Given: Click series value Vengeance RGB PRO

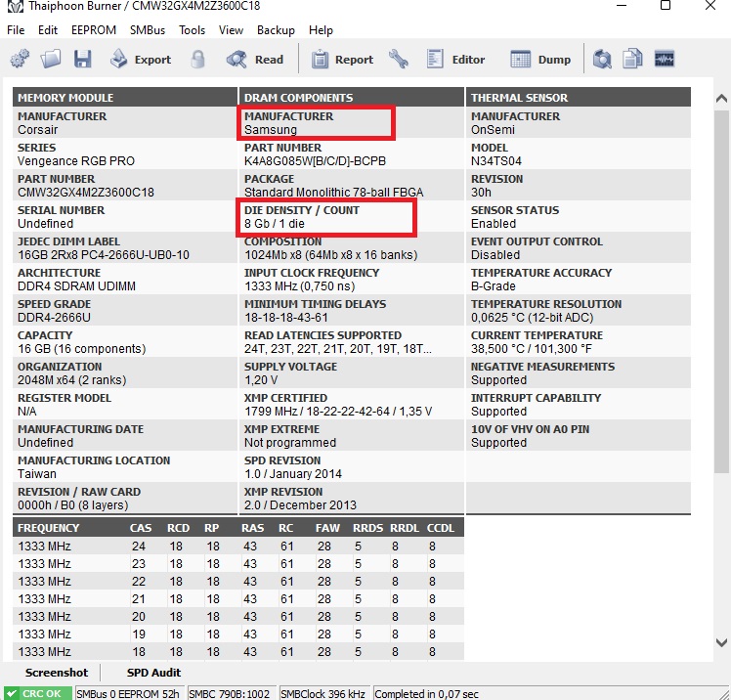Looking at the screenshot, I should point(76,161).
